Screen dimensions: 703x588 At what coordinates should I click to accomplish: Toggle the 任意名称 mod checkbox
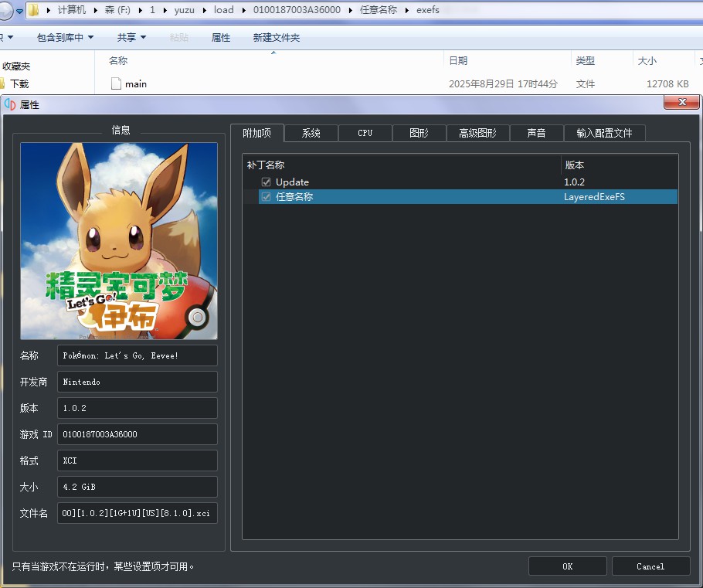click(266, 197)
